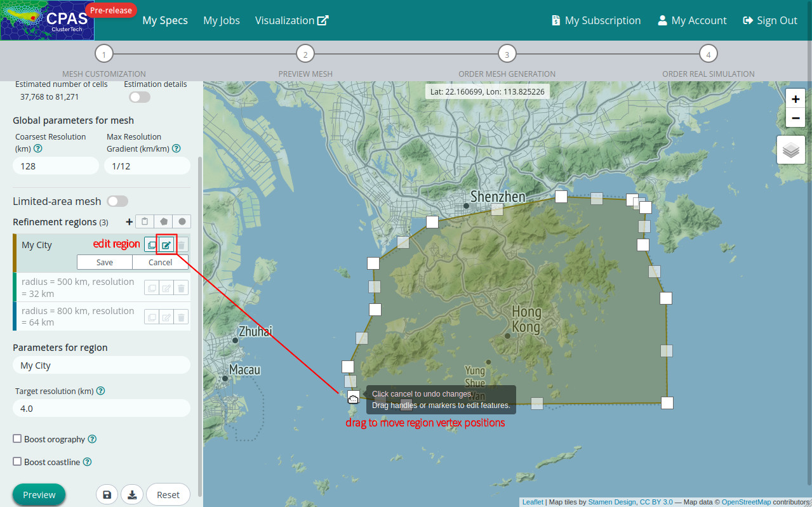
Task: Select step 2 Preview Mesh circle
Action: coord(305,55)
